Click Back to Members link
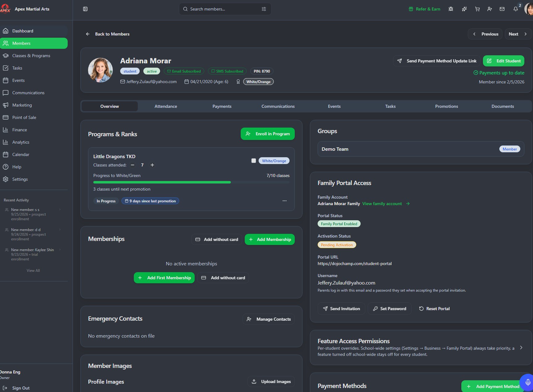The width and height of the screenshot is (533, 392). [x=108, y=34]
